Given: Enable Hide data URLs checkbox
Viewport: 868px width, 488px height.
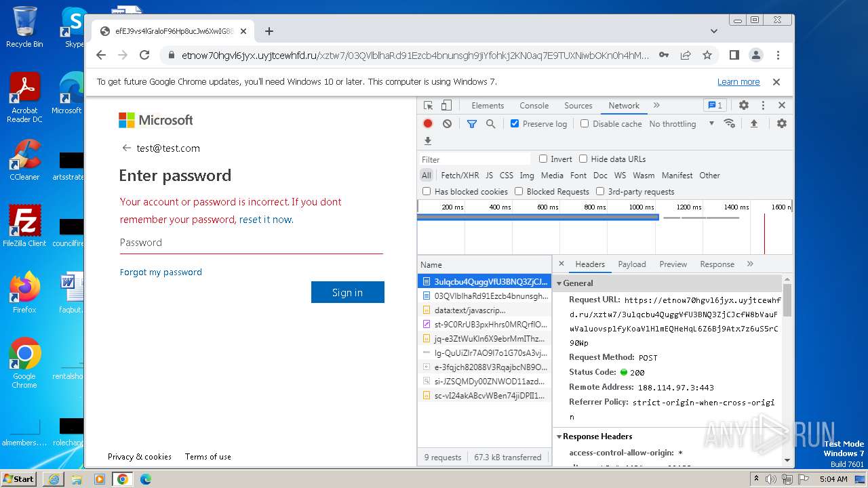Looking at the screenshot, I should (583, 159).
